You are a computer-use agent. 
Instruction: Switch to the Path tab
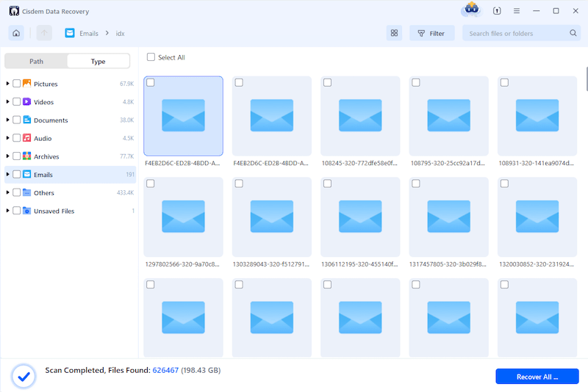pyautogui.click(x=36, y=61)
